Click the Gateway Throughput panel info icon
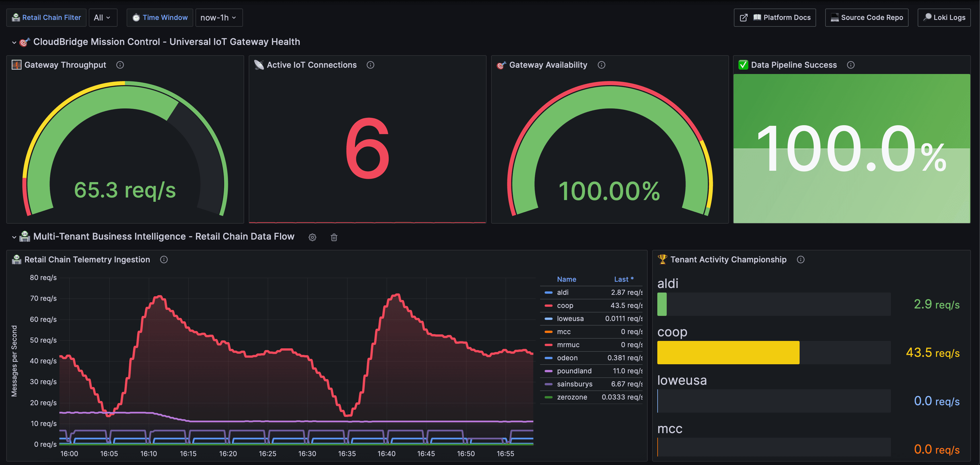Viewport: 980px width, 465px height. (120, 65)
